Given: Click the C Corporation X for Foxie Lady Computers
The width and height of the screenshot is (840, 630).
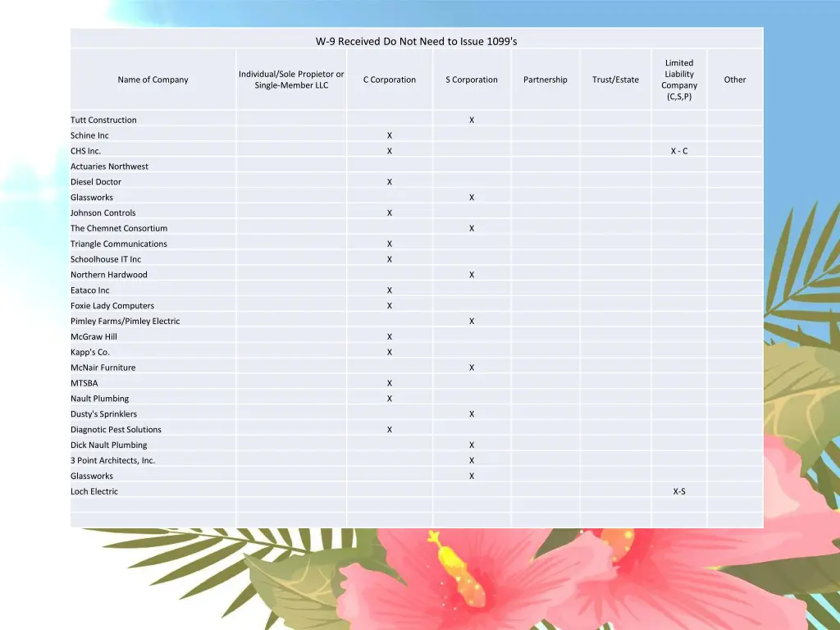Looking at the screenshot, I should pos(390,306).
